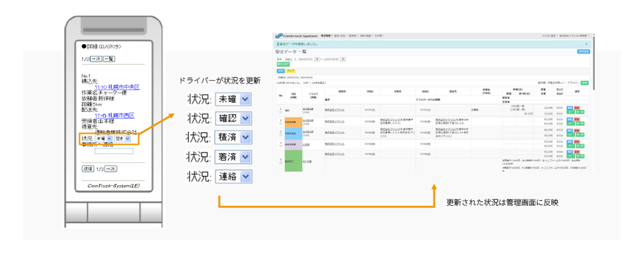The height and width of the screenshot is (260, 644).
Task: Click the green button at top right of table
Action: (584, 83)
